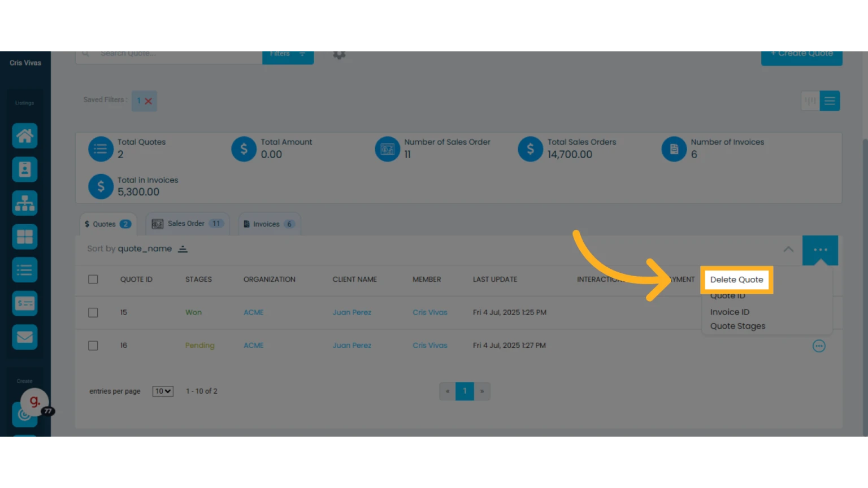Open the list view sidebar icon
The width and height of the screenshot is (868, 488).
point(25,270)
